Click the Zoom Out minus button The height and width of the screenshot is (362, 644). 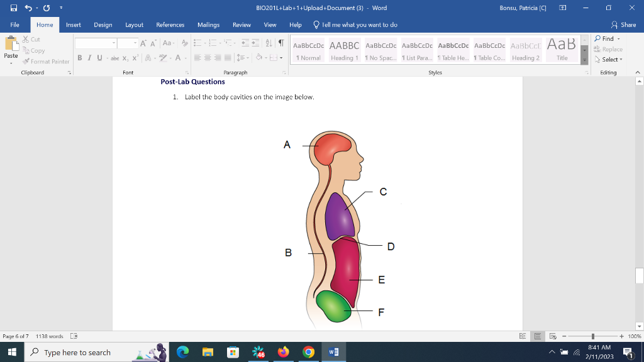564,336
